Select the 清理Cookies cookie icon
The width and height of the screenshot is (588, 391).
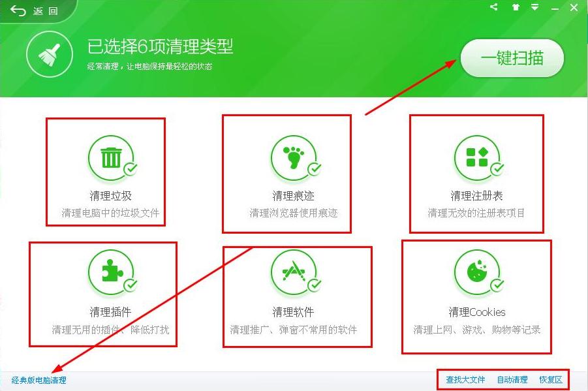tap(476, 273)
